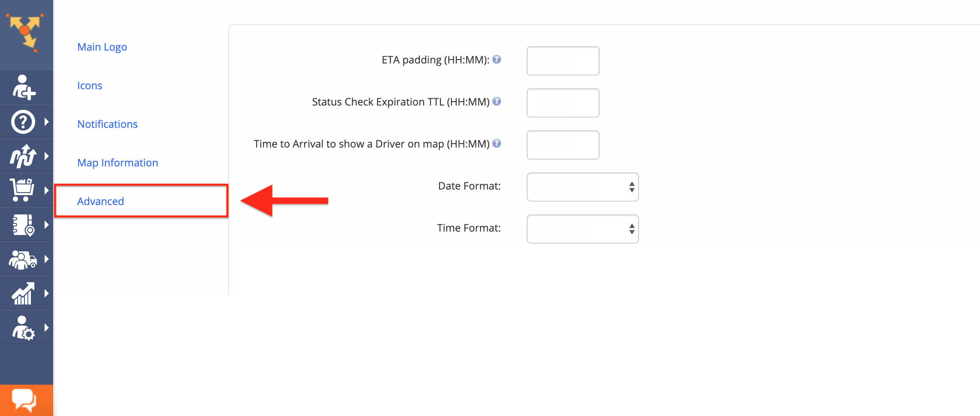Open the team and truck fleet icon
Image resolution: width=980 pixels, height=416 pixels.
[23, 259]
